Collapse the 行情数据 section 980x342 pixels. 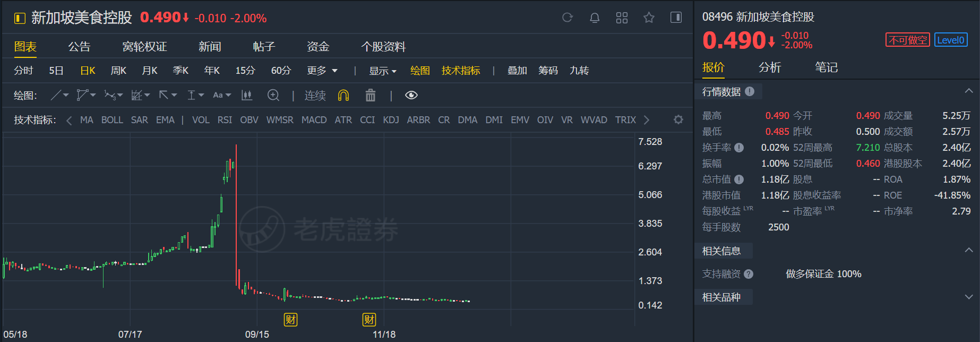click(x=968, y=91)
